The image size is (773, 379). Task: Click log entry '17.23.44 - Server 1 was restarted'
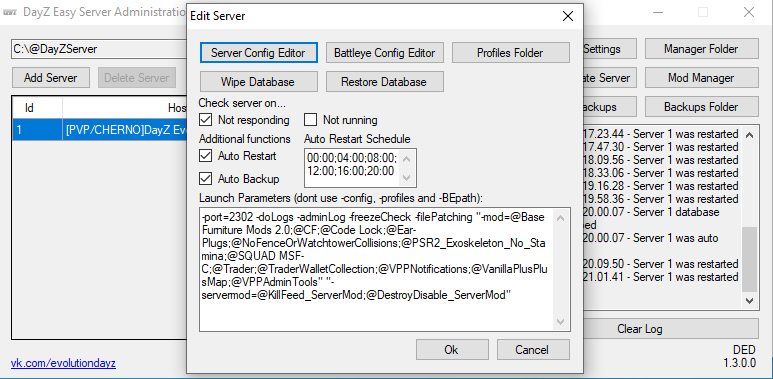[x=661, y=134]
